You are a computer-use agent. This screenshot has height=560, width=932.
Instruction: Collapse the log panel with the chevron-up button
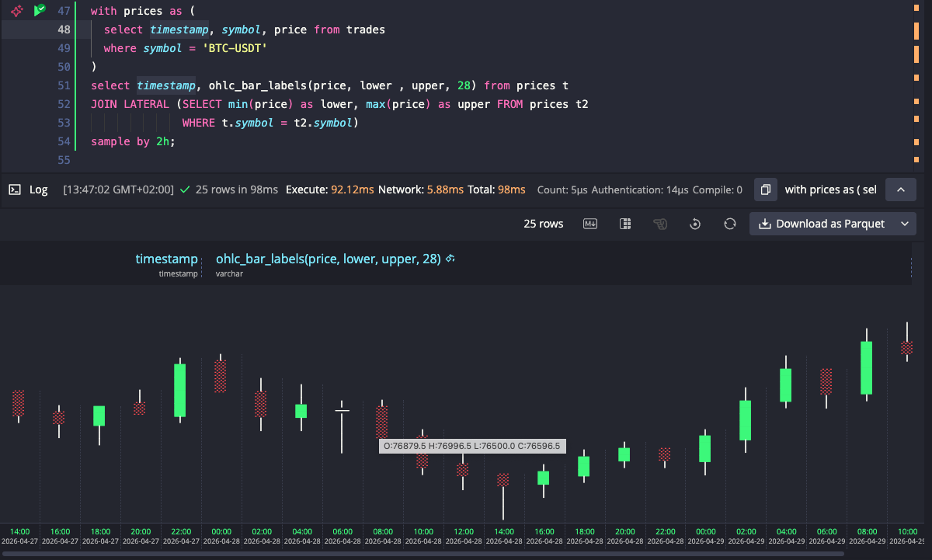901,190
